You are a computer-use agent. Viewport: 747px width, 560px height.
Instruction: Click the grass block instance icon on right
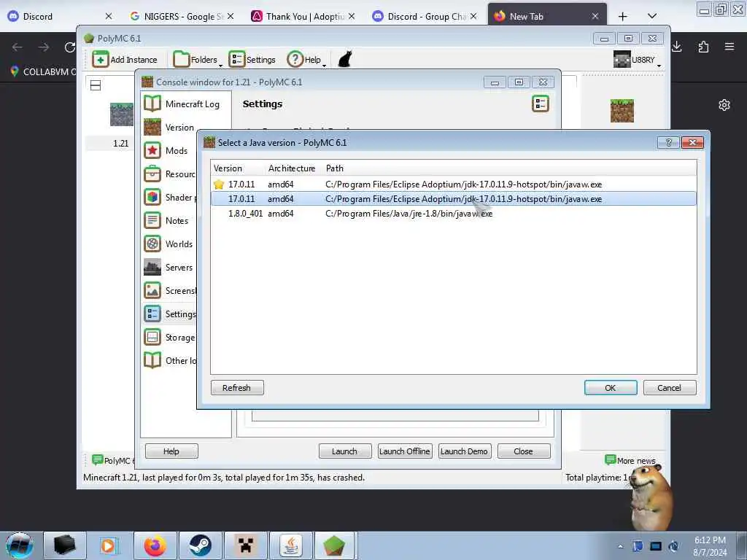622,111
